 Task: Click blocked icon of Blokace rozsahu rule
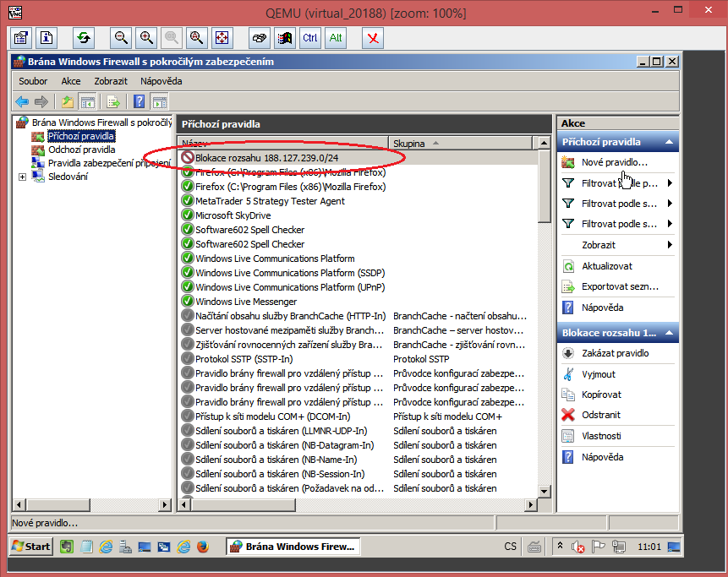coord(188,158)
